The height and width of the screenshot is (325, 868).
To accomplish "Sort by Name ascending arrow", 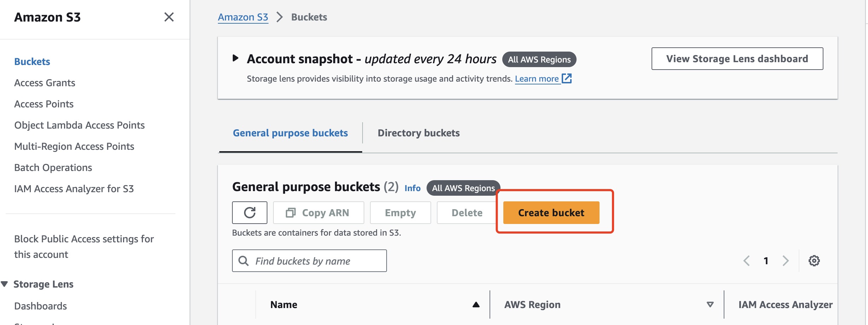I will 476,305.
